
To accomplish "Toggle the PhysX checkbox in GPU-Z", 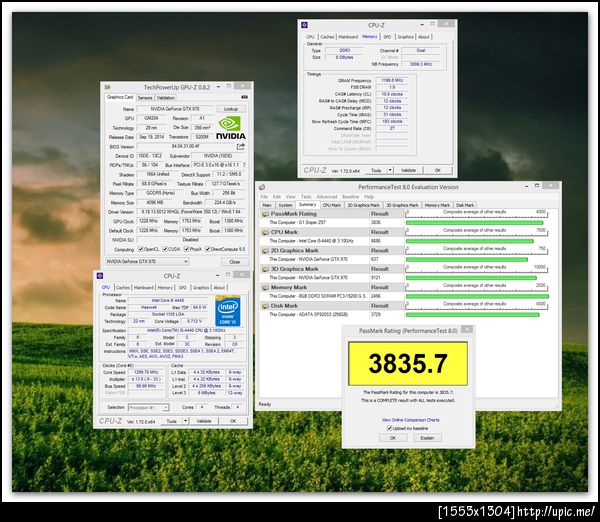I will pyautogui.click(x=186, y=249).
